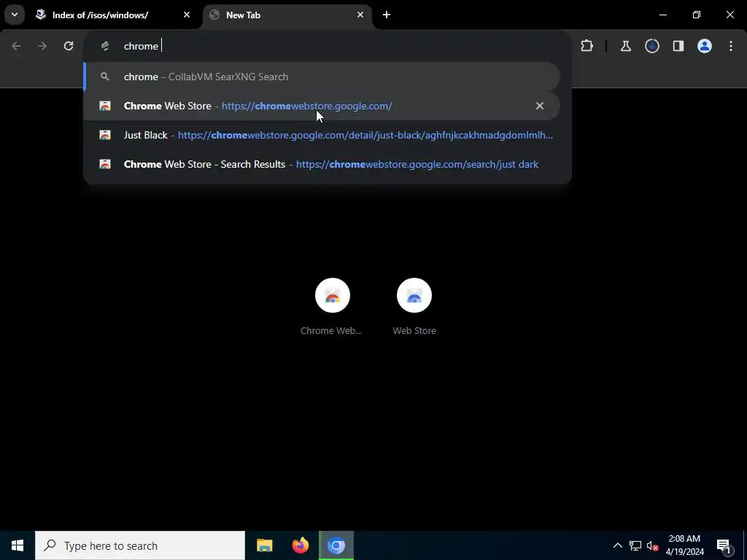
Task: Select the New Tab tab
Action: pos(288,15)
